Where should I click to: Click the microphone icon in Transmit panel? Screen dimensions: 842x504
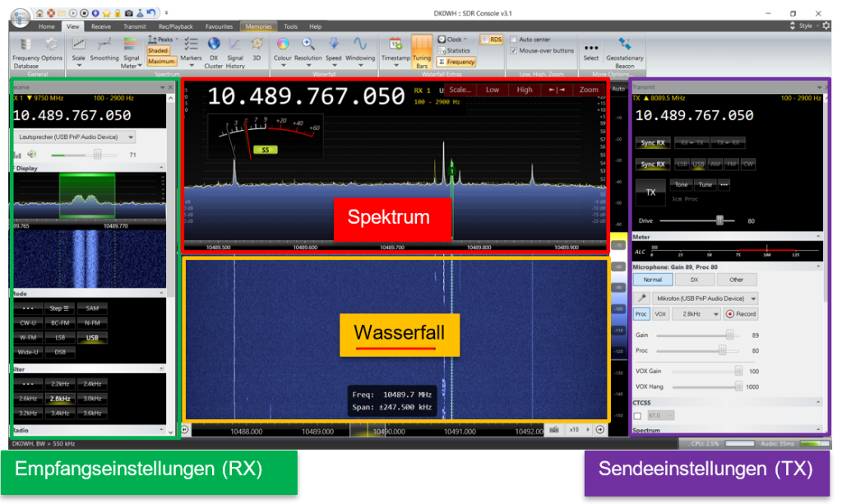tap(641, 298)
